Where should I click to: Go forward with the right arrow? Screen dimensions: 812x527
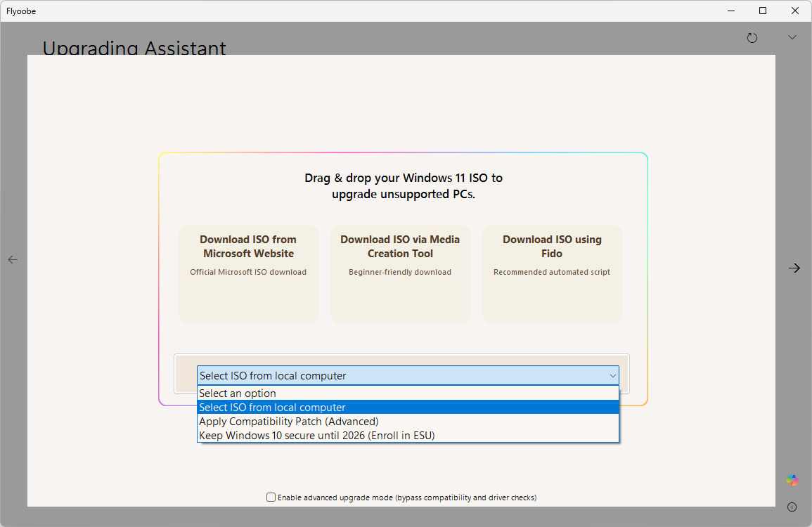pos(794,268)
